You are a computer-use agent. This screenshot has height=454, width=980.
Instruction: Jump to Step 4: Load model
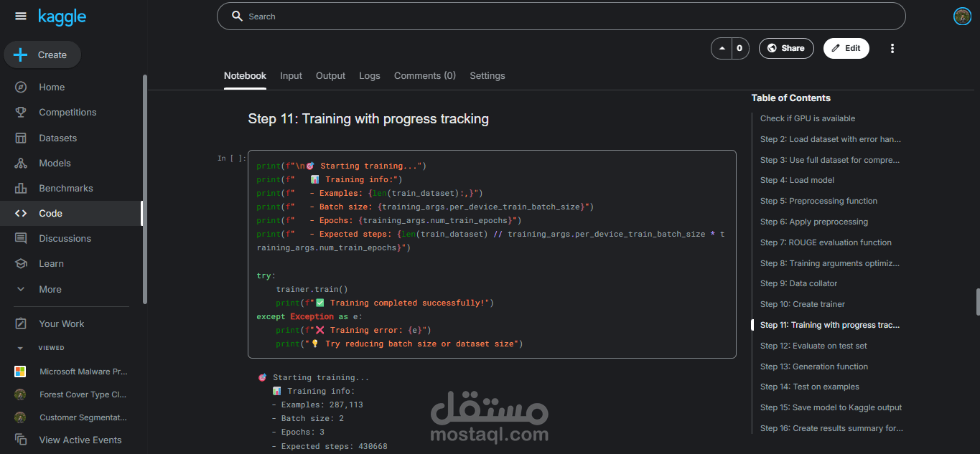click(x=797, y=180)
